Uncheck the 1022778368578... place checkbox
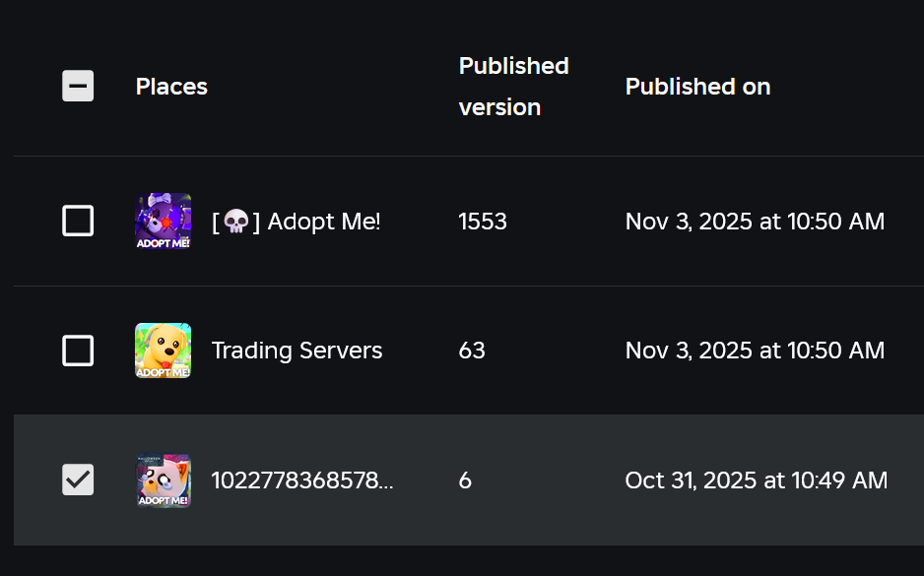The image size is (924, 576). coord(78,480)
